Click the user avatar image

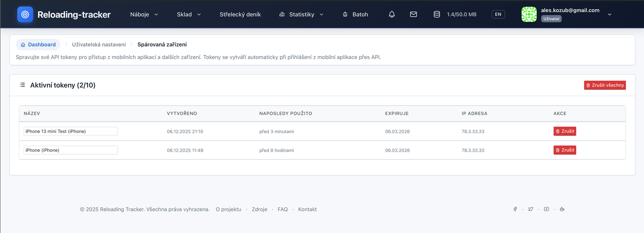pos(529,14)
